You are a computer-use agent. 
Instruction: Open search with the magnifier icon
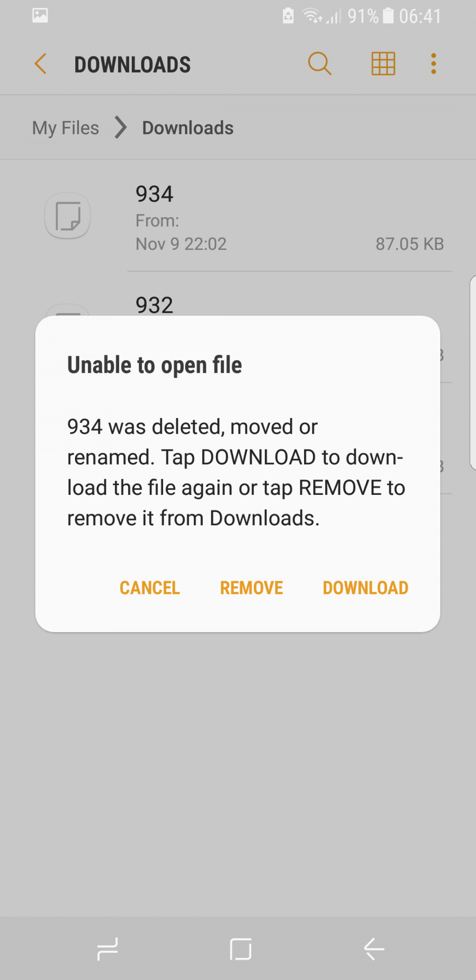[320, 64]
